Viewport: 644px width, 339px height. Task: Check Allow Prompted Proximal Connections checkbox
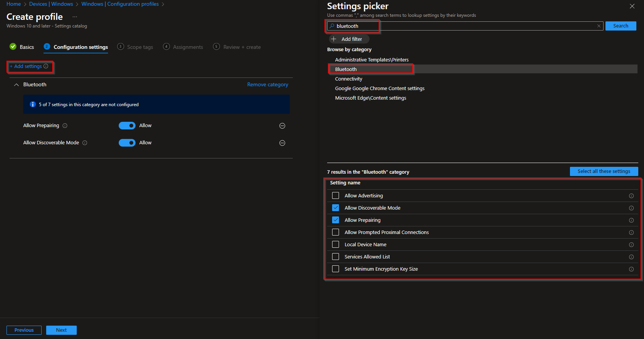pyautogui.click(x=336, y=232)
